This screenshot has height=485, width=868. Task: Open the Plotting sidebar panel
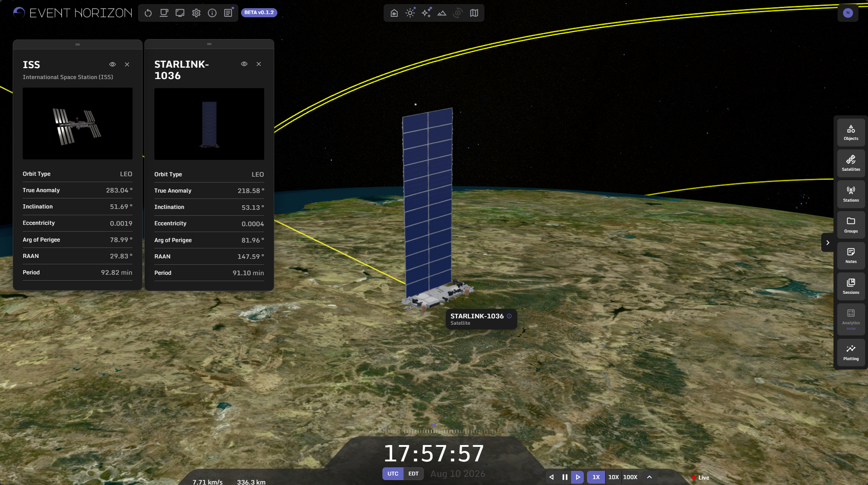pos(851,353)
